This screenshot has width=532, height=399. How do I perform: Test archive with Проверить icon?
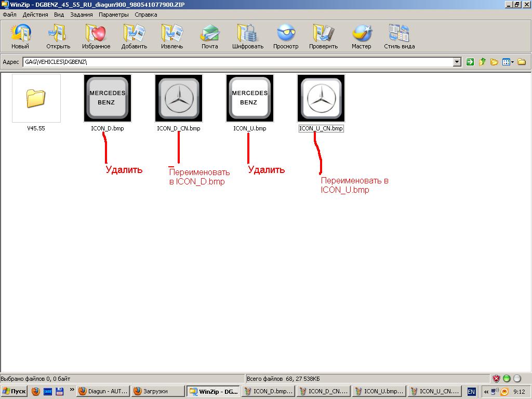(x=323, y=37)
